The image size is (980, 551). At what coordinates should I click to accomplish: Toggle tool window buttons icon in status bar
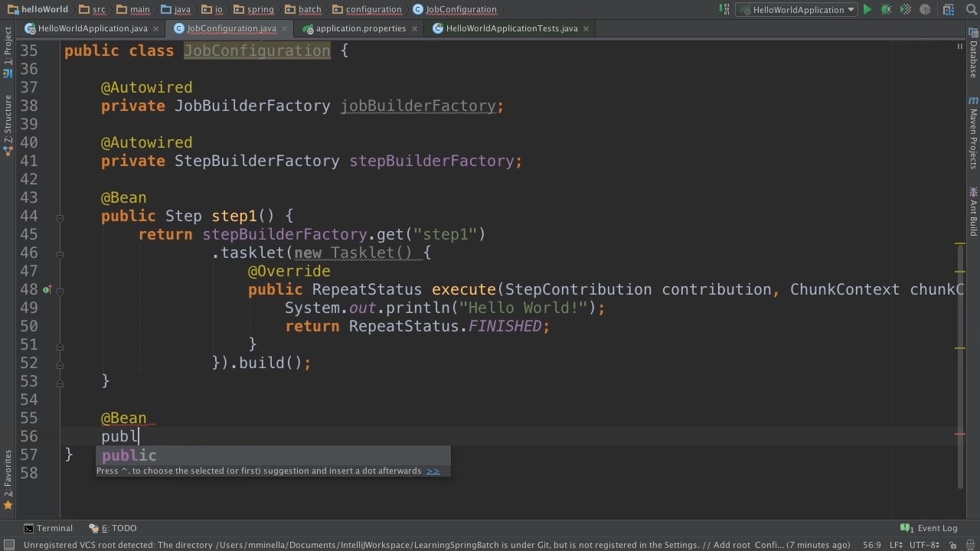8,545
